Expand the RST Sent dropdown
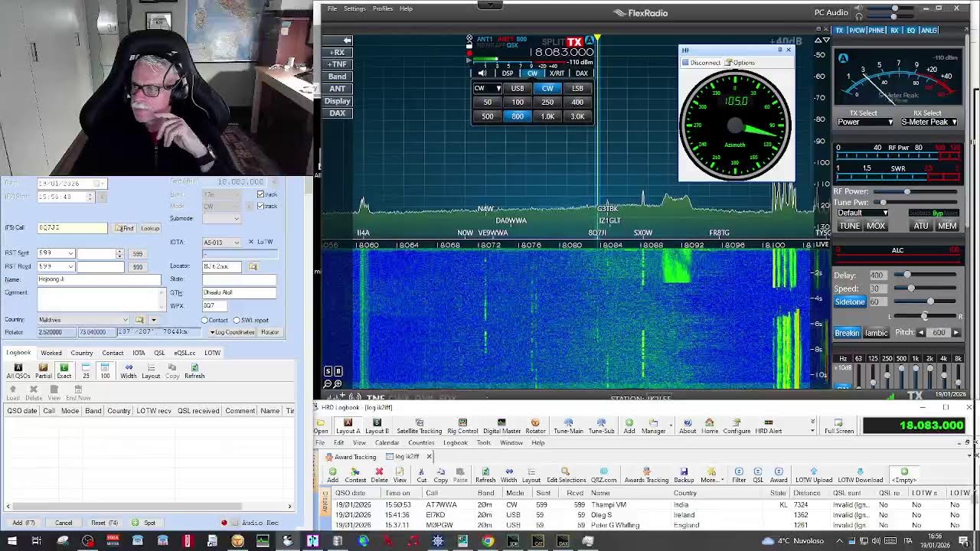This screenshot has height=551, width=980. point(70,253)
